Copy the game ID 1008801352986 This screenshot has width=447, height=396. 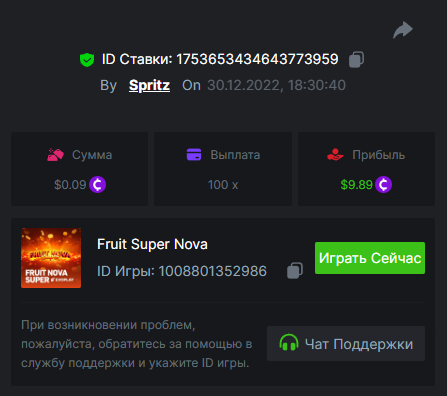click(295, 270)
